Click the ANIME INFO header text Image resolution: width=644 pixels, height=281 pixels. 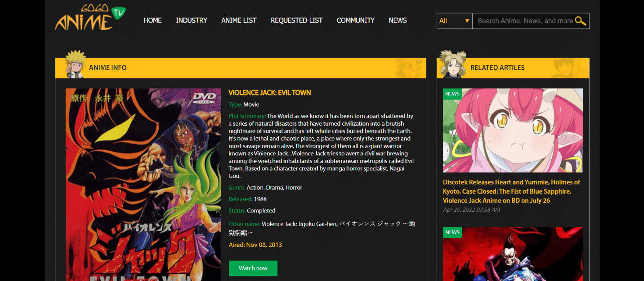(x=107, y=68)
